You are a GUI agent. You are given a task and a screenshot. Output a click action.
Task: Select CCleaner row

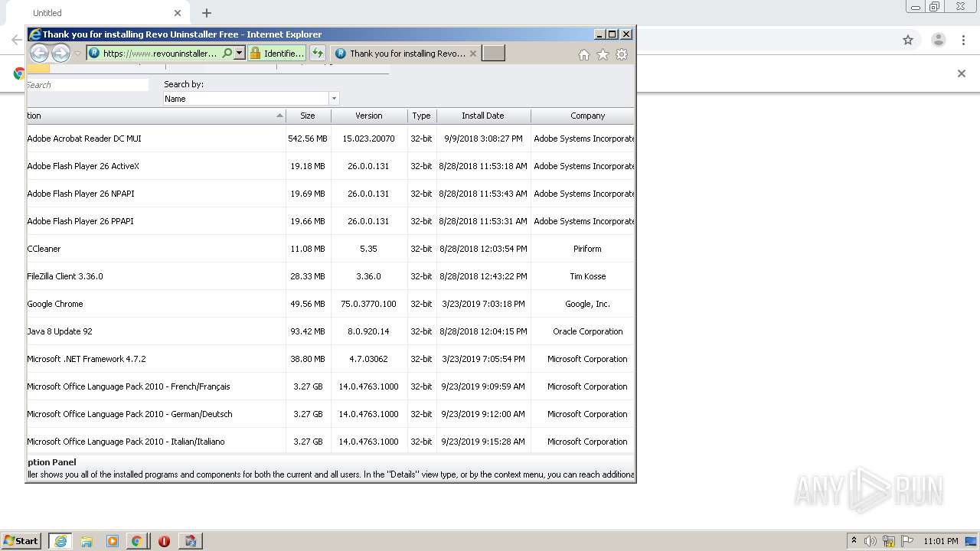tap(330, 249)
